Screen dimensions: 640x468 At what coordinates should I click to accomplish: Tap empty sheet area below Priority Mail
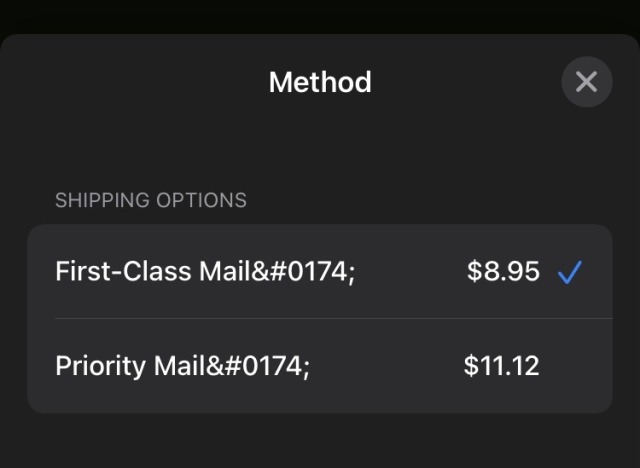click(x=320, y=440)
